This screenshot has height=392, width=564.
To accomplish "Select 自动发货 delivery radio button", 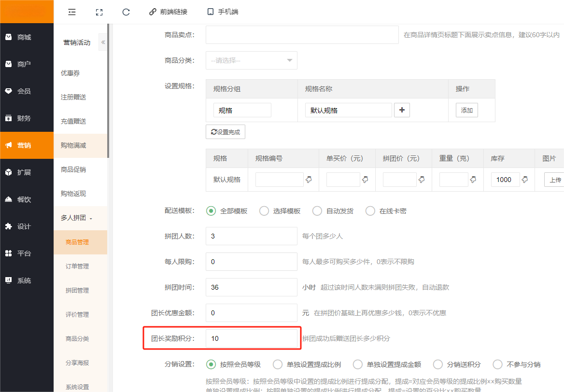I will (x=317, y=211).
